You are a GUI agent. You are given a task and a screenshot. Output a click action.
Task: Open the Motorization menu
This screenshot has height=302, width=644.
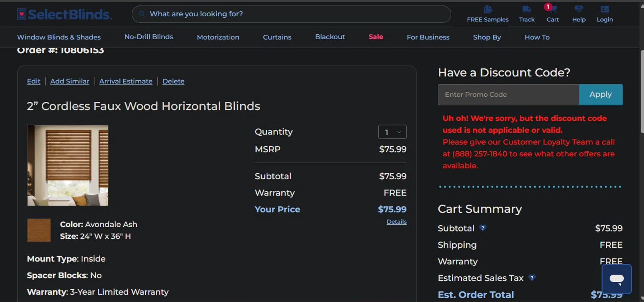(218, 37)
